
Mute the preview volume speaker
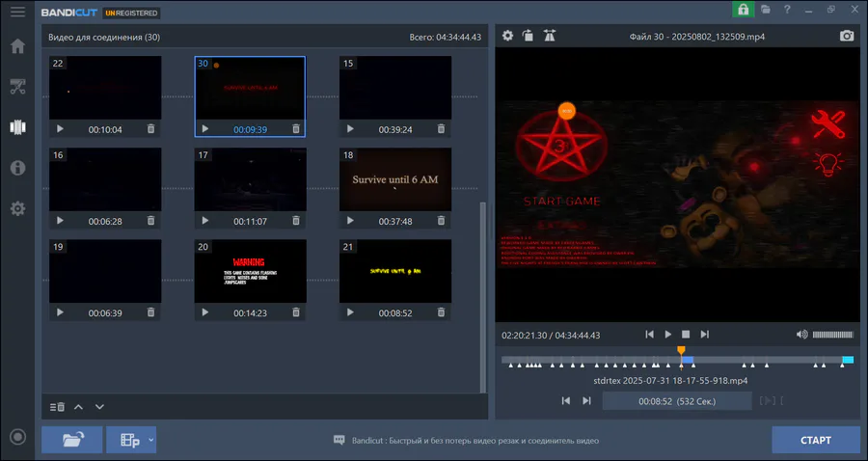(x=802, y=335)
